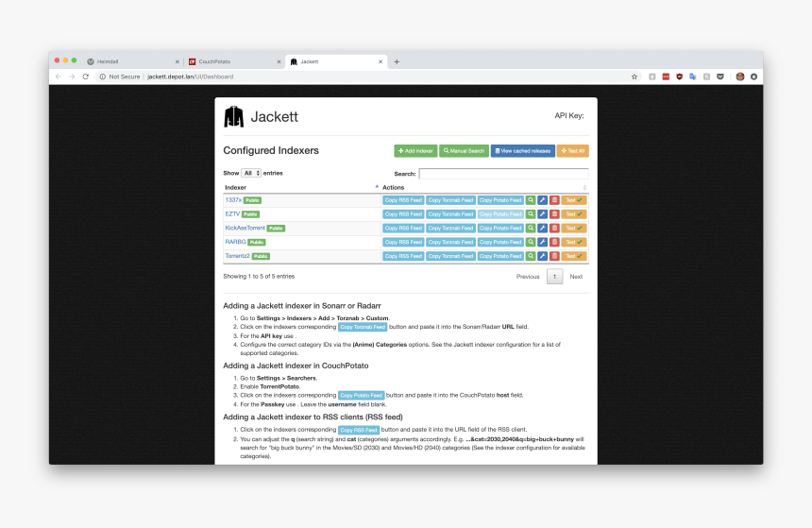Open the Pocket extension icon
Image resolution: width=812 pixels, height=528 pixels.
click(719, 77)
